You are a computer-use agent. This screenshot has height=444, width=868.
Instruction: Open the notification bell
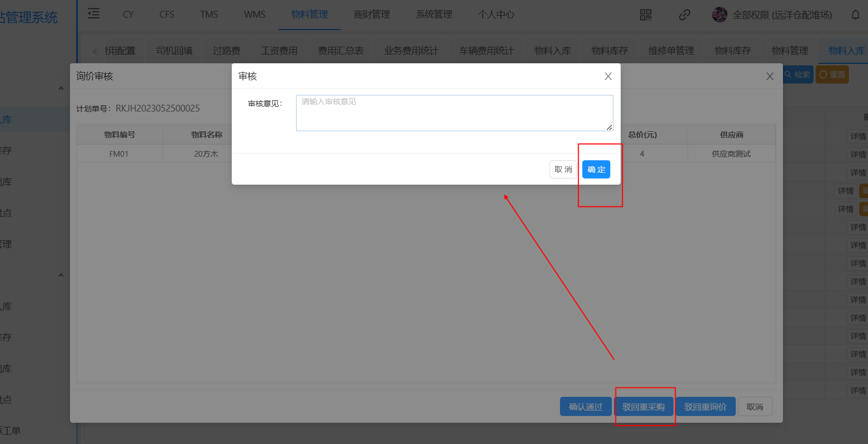(x=855, y=15)
